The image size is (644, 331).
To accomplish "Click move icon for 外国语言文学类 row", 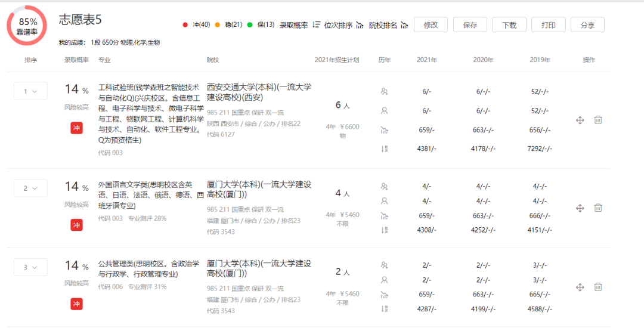I will click(579, 208).
